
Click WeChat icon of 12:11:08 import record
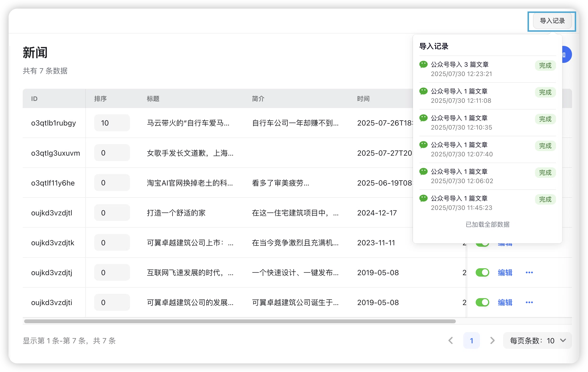(x=423, y=91)
